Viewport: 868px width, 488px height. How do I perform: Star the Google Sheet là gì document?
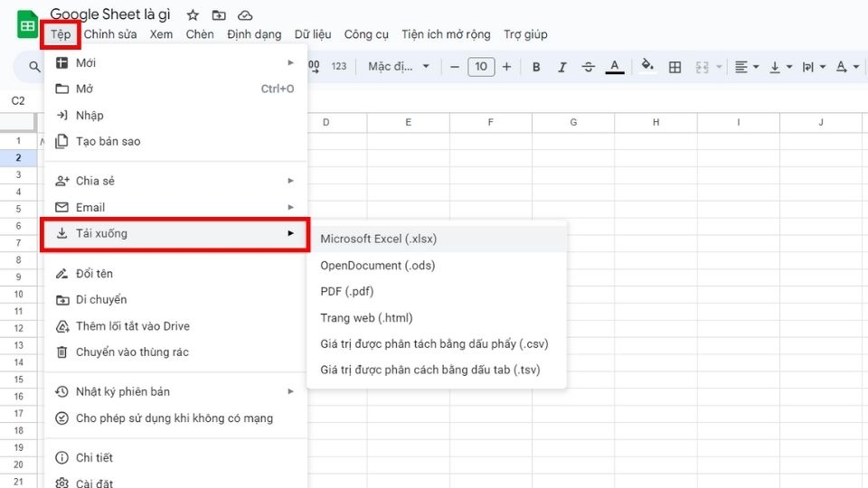192,15
